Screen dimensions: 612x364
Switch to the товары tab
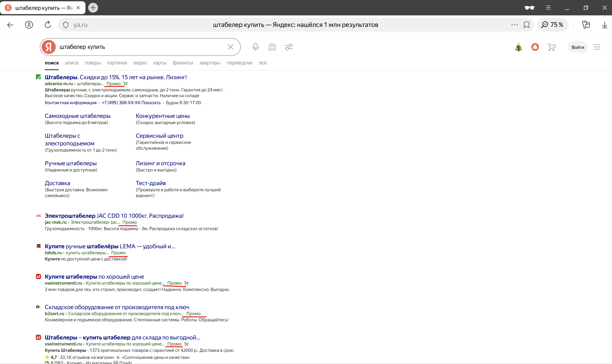pos(93,63)
